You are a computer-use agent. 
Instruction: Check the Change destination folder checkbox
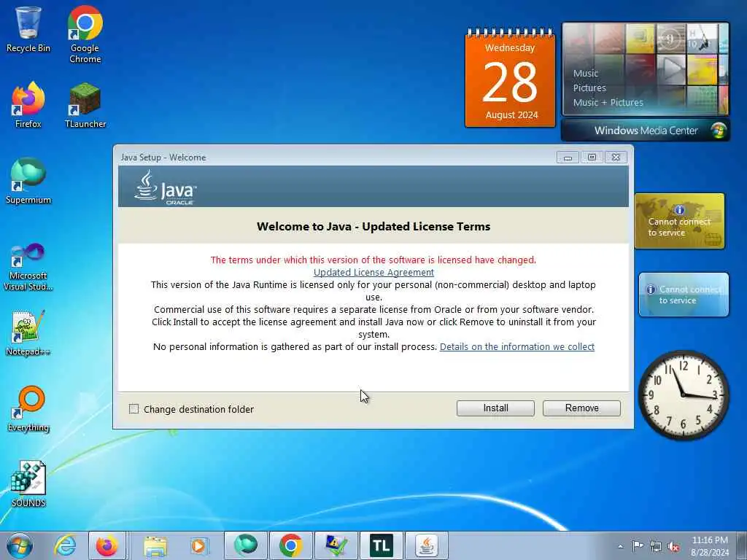tap(134, 408)
